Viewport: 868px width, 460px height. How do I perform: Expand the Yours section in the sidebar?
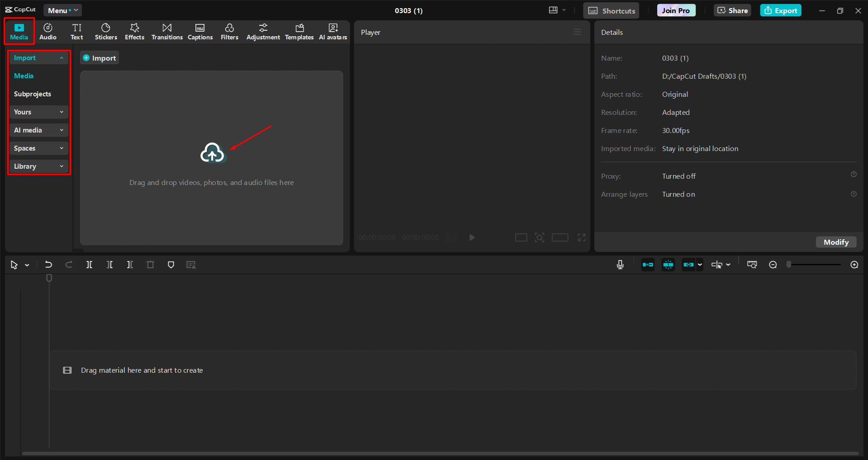coord(38,112)
